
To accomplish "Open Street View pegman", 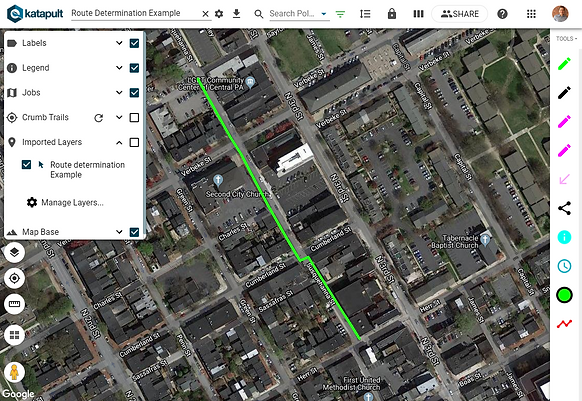I will pos(14,372).
